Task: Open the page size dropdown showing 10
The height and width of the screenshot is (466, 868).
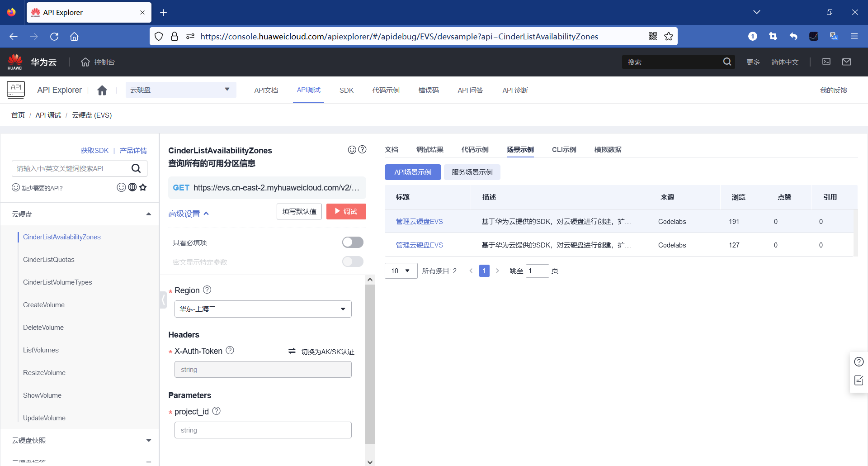Action: [401, 271]
